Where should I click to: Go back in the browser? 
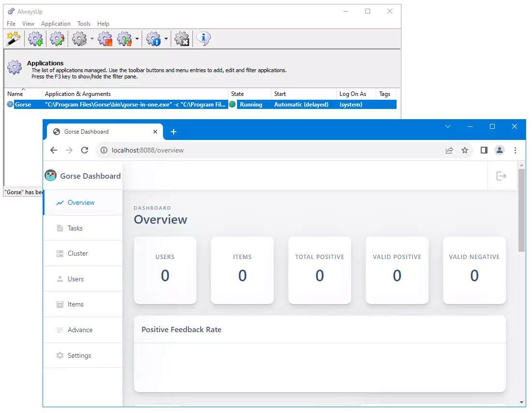[54, 150]
